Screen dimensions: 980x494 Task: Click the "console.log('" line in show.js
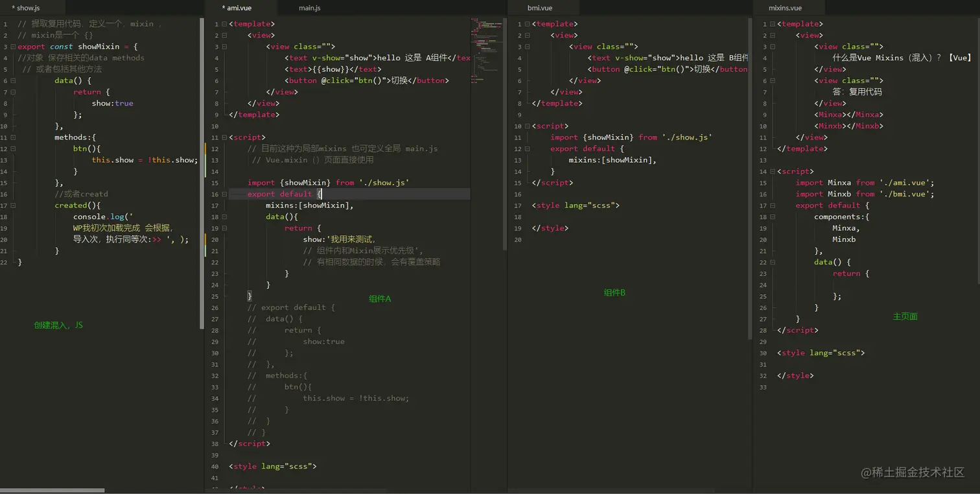[x=103, y=217]
